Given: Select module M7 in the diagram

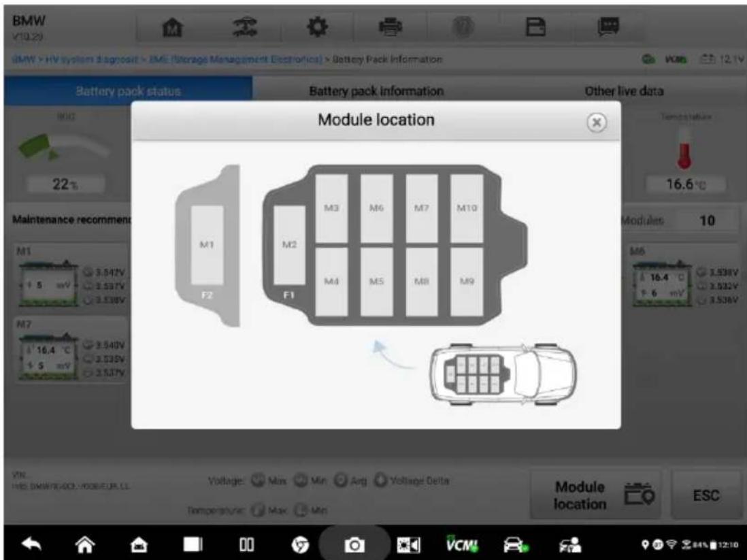Looking at the screenshot, I should [x=422, y=208].
